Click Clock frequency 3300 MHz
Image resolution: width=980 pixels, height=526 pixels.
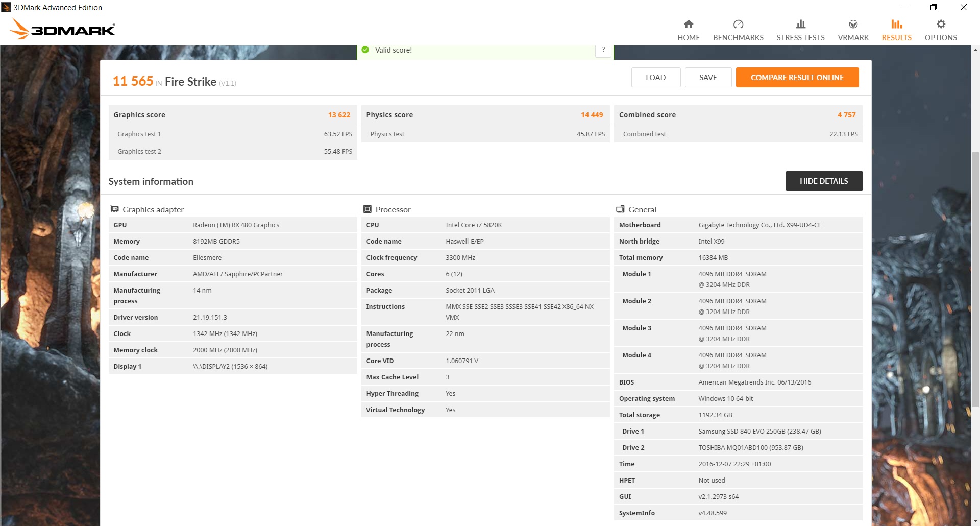click(460, 258)
